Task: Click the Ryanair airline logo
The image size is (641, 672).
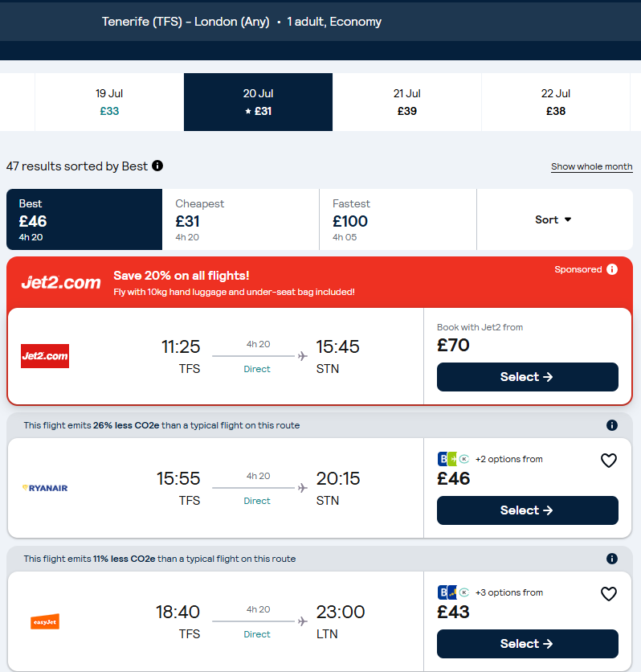Action: tap(45, 488)
